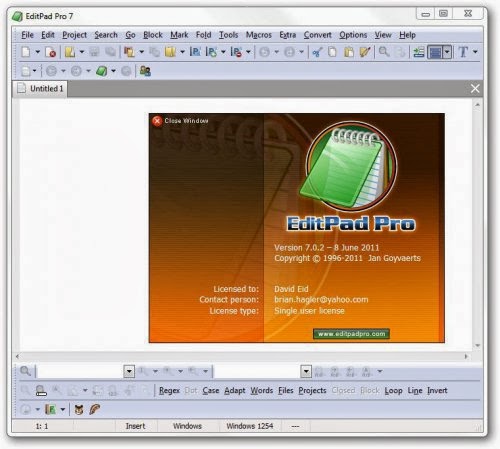Click the magnifier icon beside the search box

point(25,371)
